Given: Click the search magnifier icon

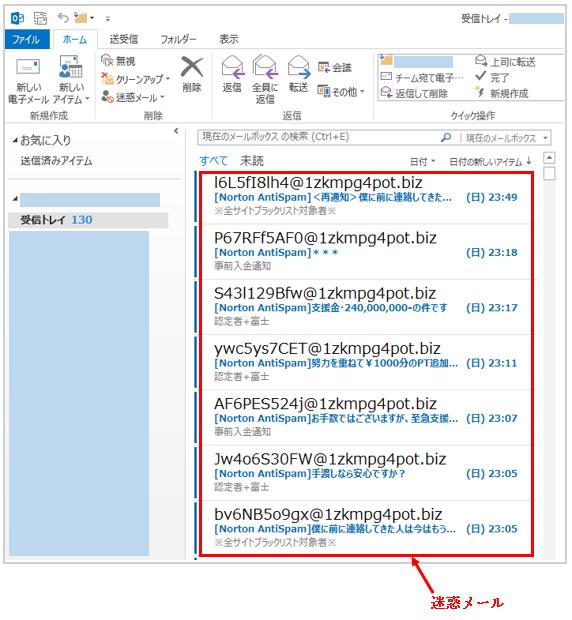Looking at the screenshot, I should point(446,137).
